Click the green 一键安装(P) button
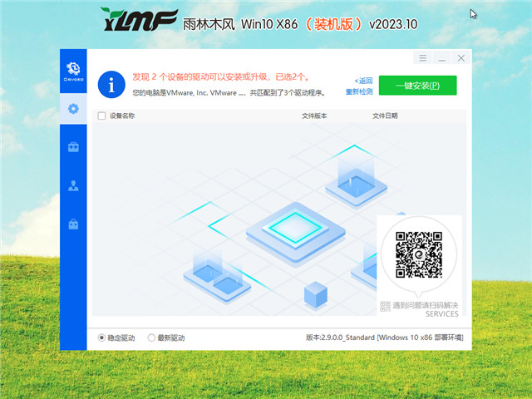This screenshot has height=399, width=532. pyautogui.click(x=417, y=85)
